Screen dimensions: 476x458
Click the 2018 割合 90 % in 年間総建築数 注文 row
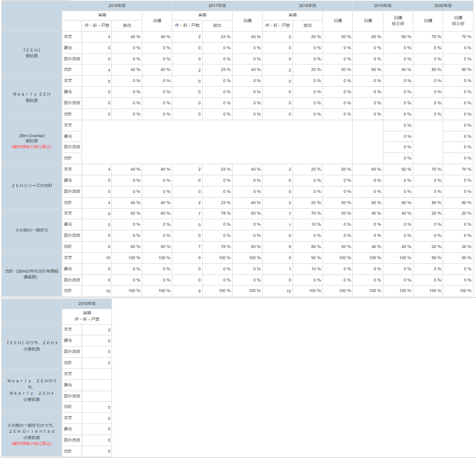[x=308, y=258]
